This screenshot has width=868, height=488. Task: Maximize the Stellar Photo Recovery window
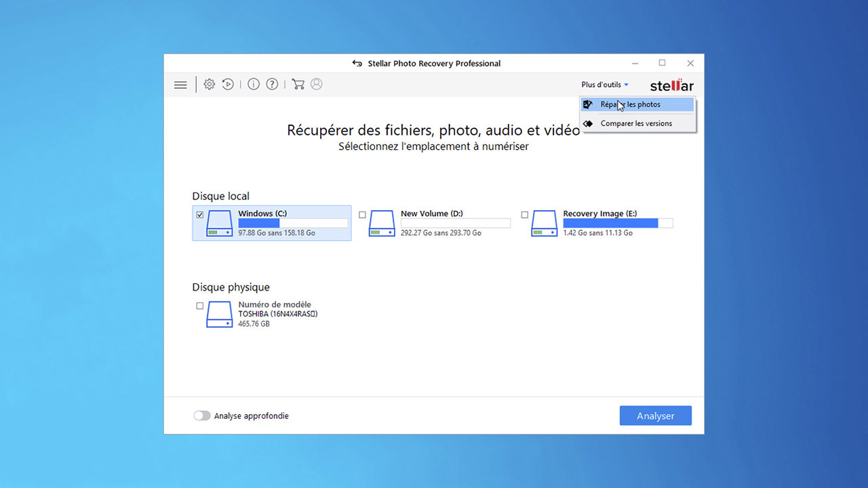(x=663, y=63)
